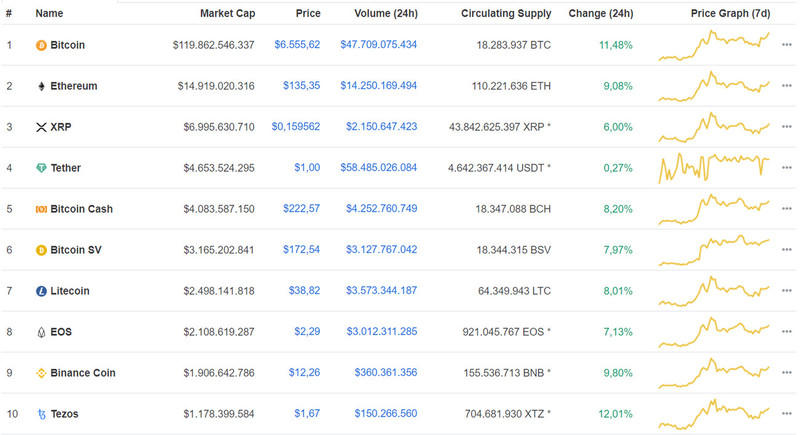The height and width of the screenshot is (435, 800).
Task: Click Tether 24h change 0,27%
Action: (618, 168)
